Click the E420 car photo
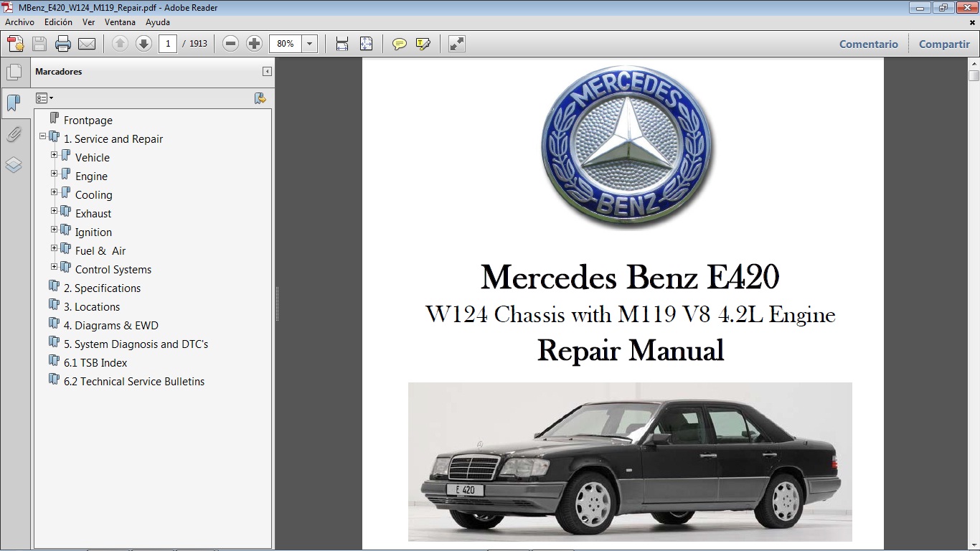The image size is (980, 551). 630,461
